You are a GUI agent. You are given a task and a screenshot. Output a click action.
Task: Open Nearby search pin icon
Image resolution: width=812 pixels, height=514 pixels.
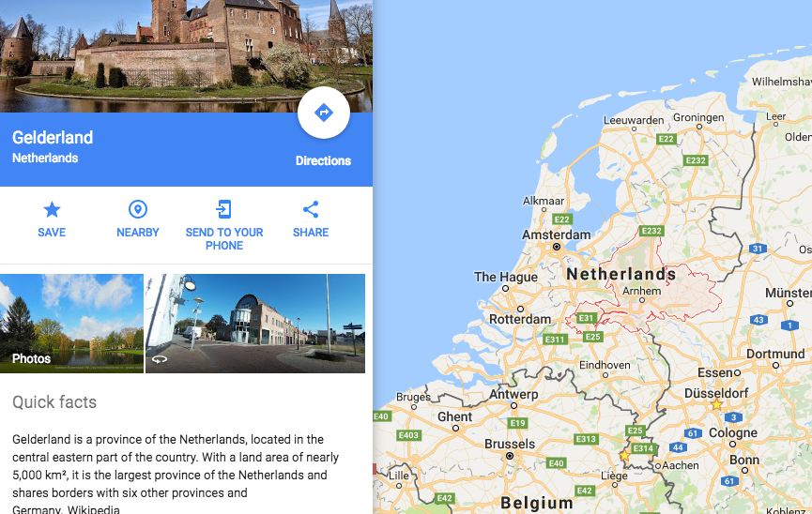click(x=138, y=210)
